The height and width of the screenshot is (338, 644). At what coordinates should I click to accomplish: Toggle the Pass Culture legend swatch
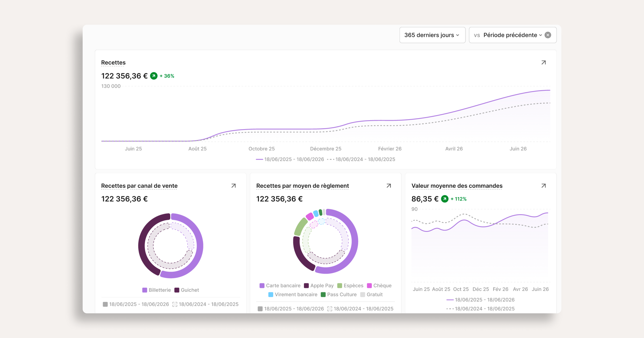coord(323,295)
